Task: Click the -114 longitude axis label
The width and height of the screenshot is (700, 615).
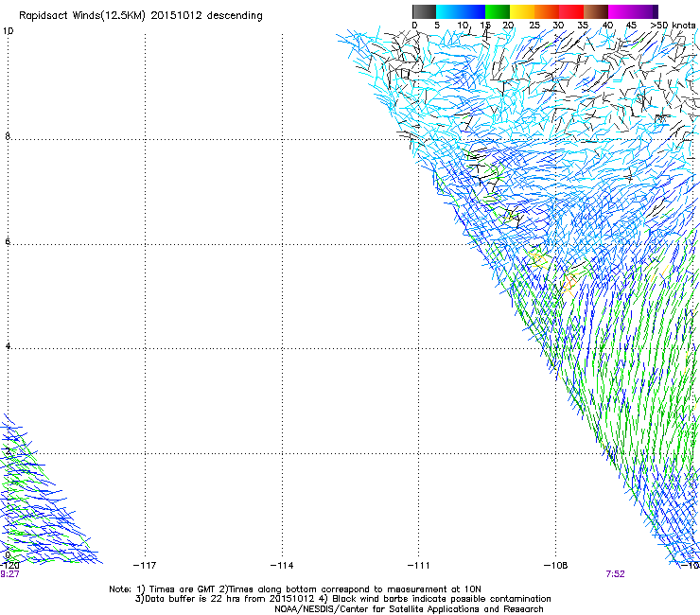Action: click(282, 566)
